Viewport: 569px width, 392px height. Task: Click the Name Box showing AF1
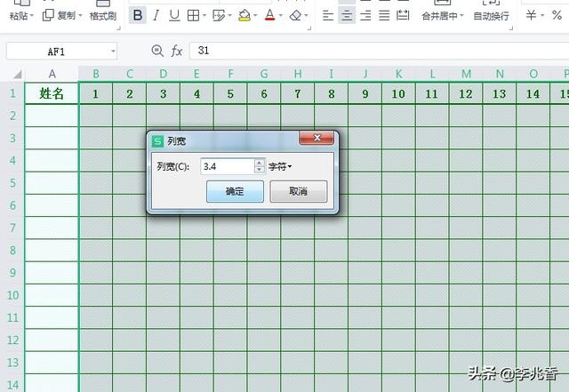point(56,52)
